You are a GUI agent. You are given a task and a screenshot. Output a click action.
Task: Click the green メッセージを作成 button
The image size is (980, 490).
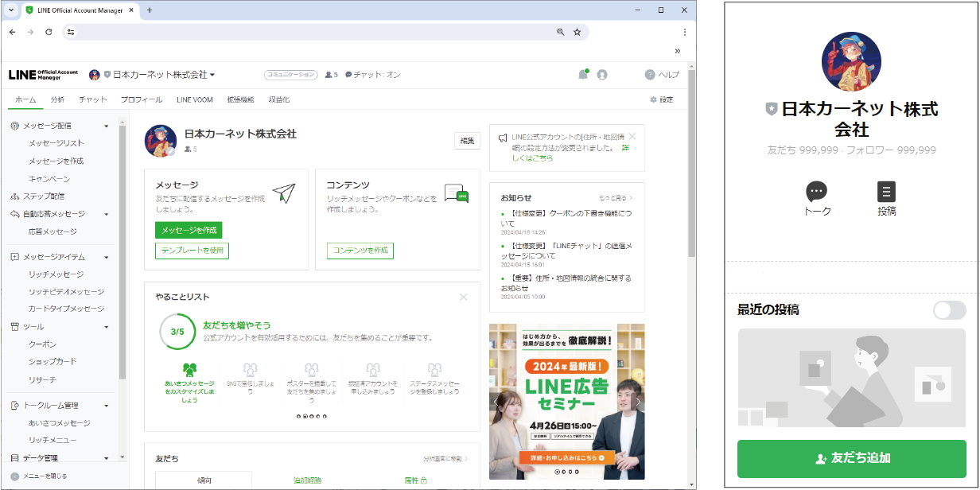click(x=189, y=230)
